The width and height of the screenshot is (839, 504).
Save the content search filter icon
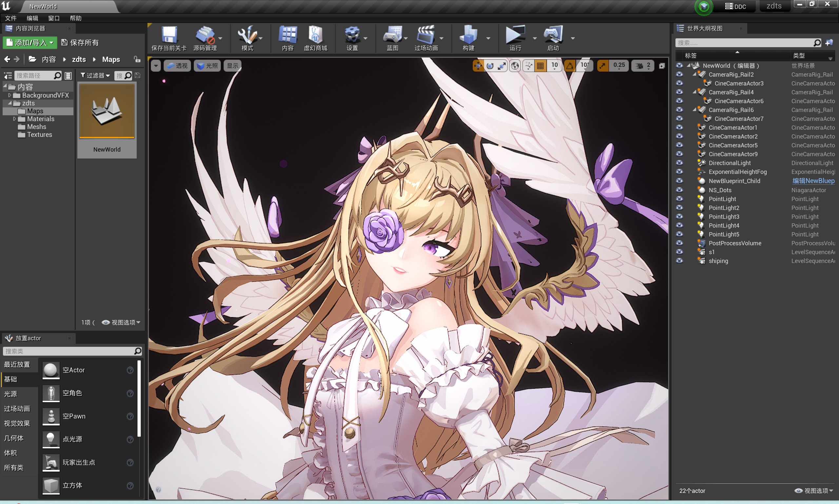(137, 75)
